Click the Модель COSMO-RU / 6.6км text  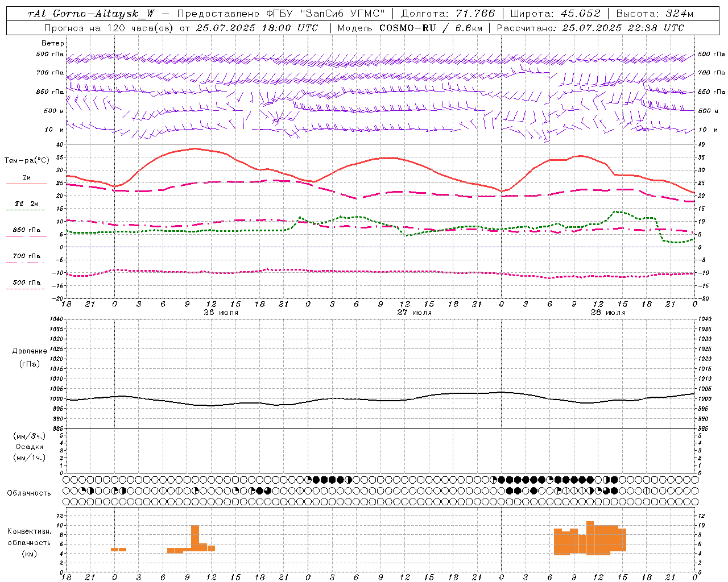[x=410, y=27]
